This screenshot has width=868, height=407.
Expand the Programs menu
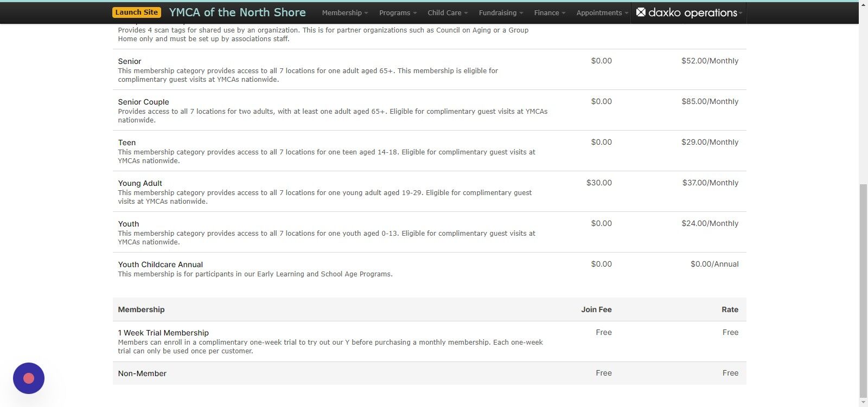tap(398, 13)
